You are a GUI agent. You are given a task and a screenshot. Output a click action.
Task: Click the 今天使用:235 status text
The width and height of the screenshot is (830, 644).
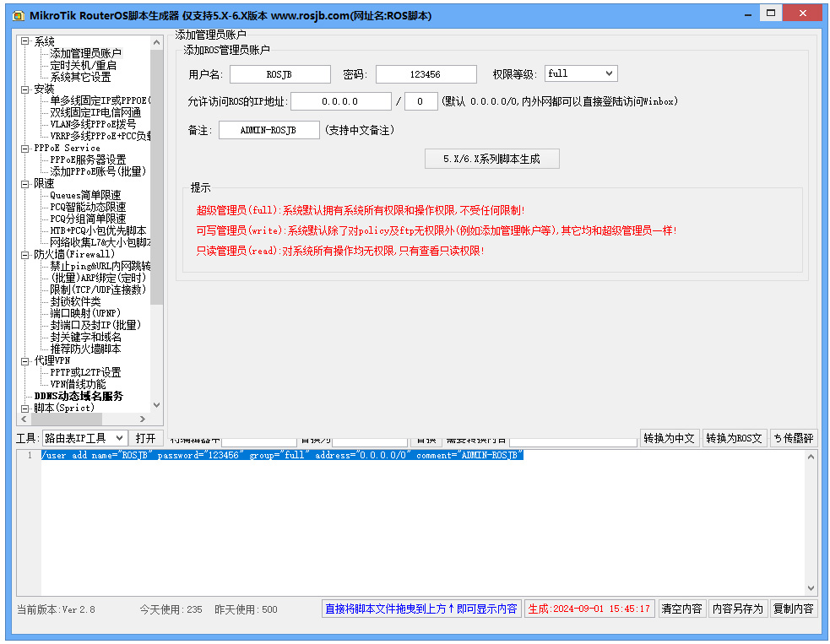[171, 609]
